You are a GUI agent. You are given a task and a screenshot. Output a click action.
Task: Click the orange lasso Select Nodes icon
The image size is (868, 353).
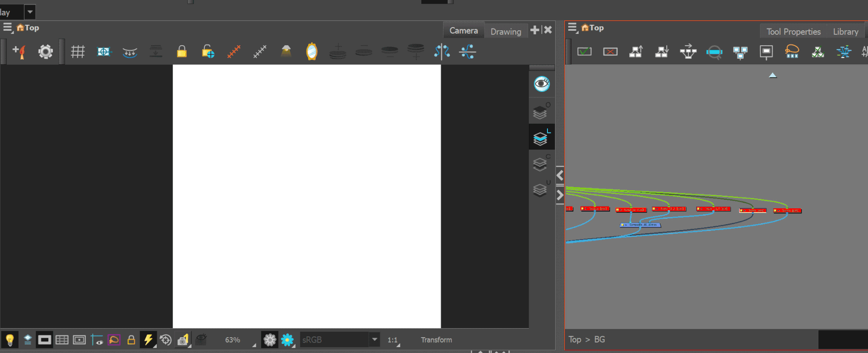[x=792, y=52]
